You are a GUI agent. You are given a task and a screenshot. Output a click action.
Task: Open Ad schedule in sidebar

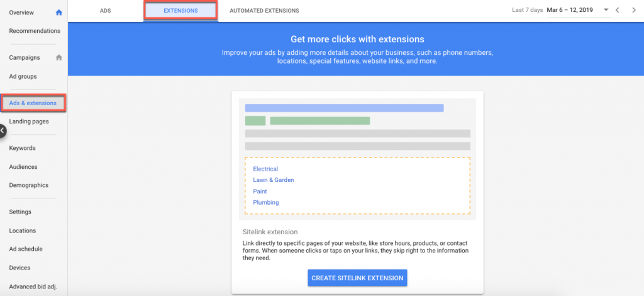26,249
